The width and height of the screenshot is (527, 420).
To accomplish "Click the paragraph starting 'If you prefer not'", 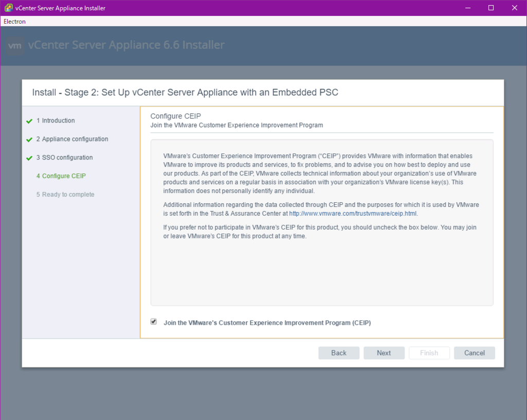I will point(320,232).
